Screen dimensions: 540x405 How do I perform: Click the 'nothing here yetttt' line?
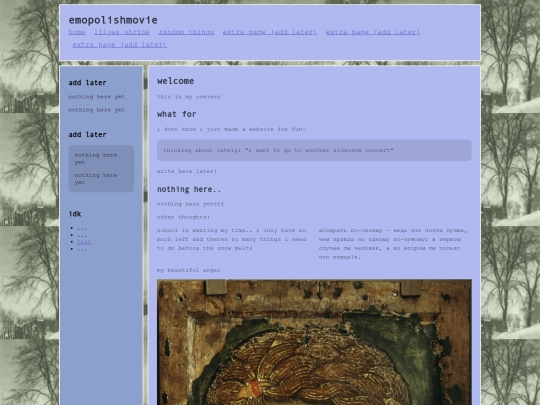pos(190,204)
